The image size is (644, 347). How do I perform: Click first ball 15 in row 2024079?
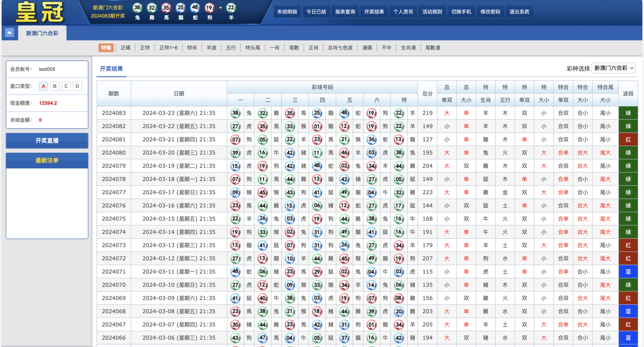click(235, 166)
